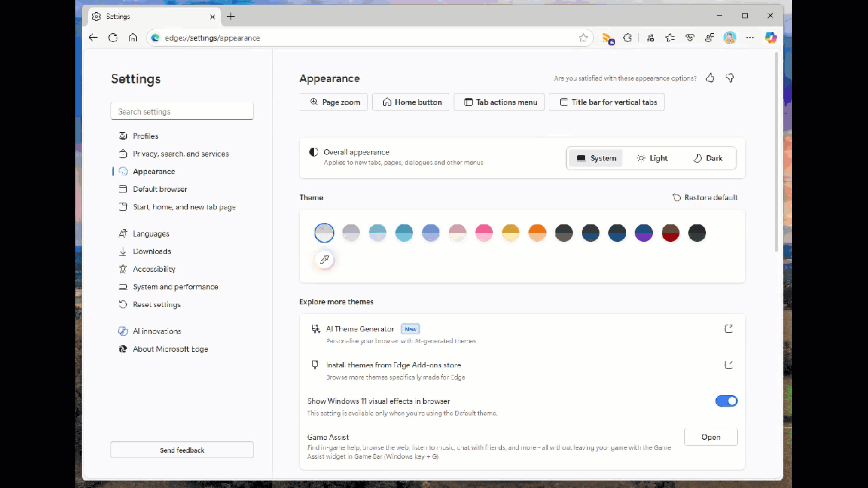Give a thumbs up on appearance options
The image size is (868, 488).
click(x=709, y=78)
